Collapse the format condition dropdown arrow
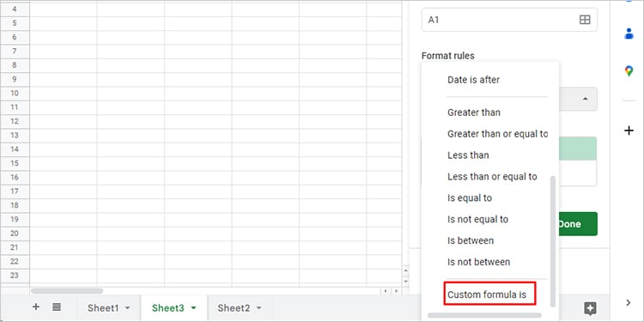This screenshot has width=644, height=322. 586,99
